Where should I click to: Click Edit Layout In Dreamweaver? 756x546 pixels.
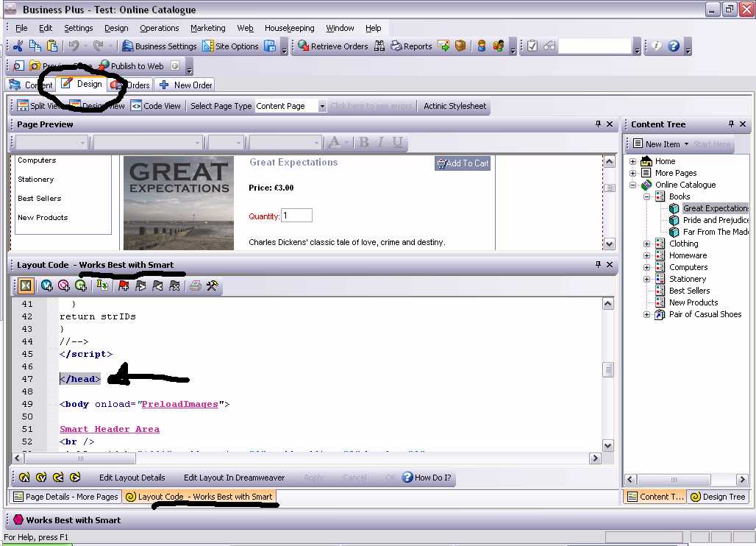point(234,478)
